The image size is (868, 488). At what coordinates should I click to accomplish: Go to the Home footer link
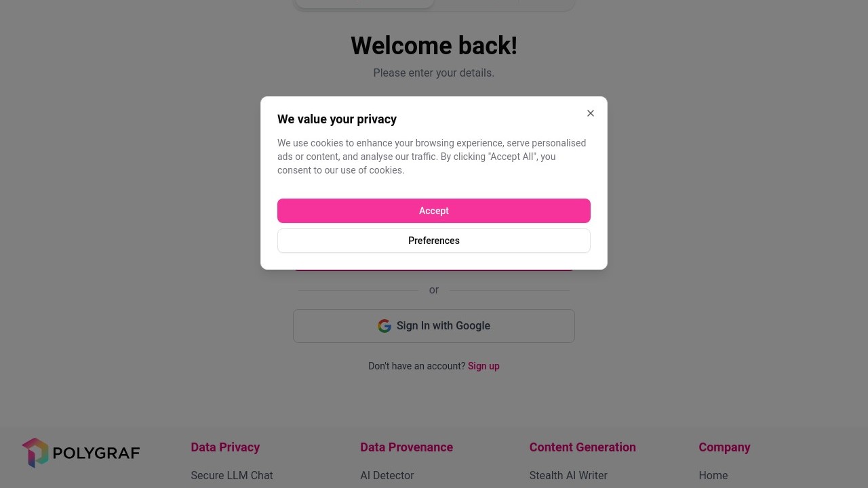[x=713, y=476]
